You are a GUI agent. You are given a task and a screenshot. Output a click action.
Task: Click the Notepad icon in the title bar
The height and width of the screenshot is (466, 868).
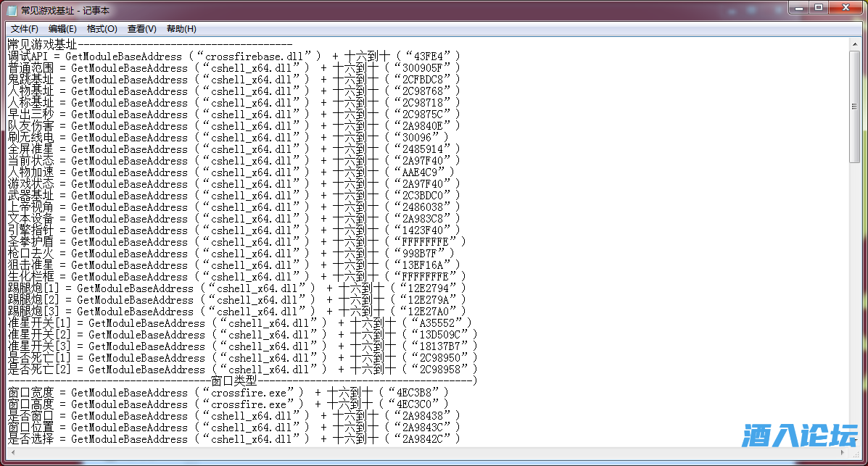coord(12,11)
